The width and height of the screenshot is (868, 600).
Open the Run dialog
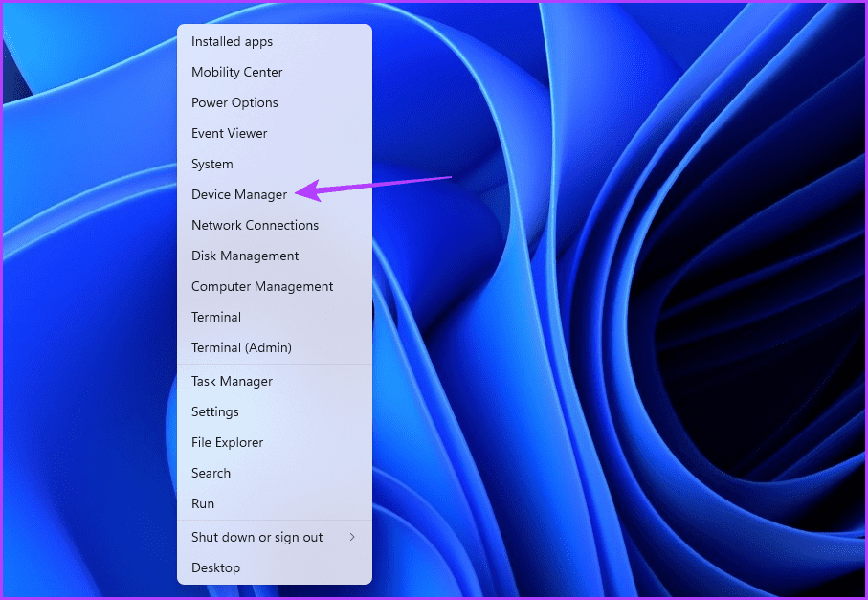(203, 504)
